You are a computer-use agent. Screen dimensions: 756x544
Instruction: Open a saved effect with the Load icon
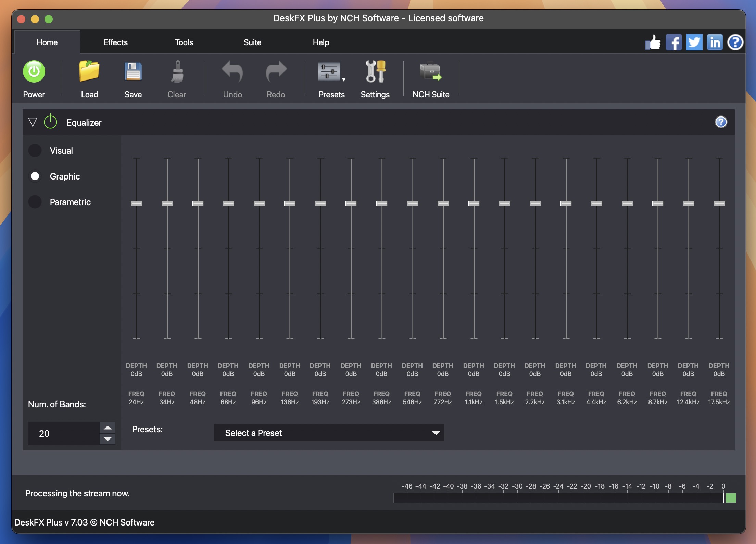pos(89,71)
